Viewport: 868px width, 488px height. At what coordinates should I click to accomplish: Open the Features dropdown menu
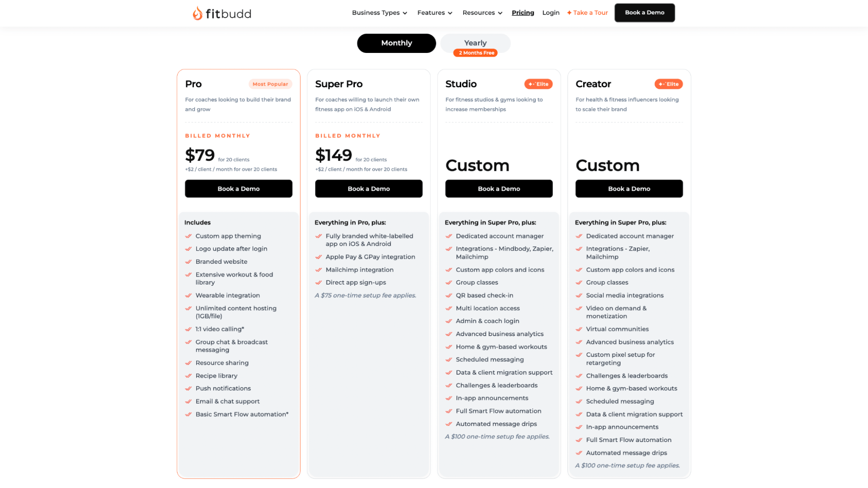435,13
